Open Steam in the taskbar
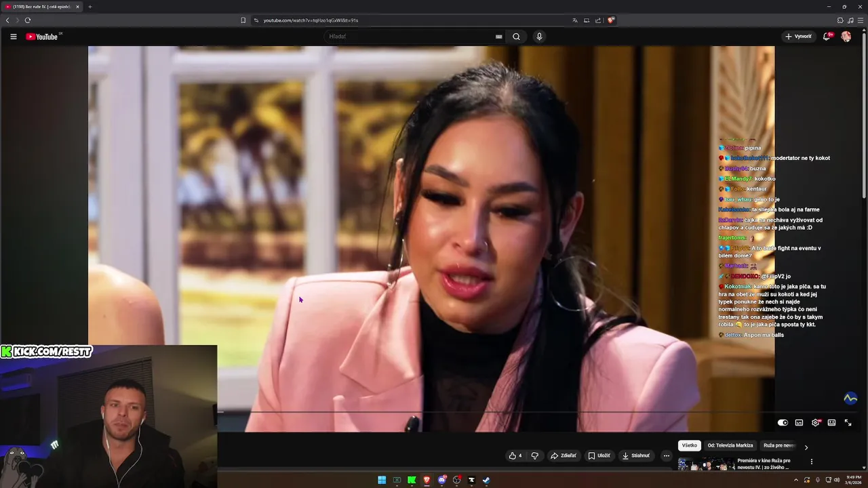868x488 pixels. click(x=486, y=480)
